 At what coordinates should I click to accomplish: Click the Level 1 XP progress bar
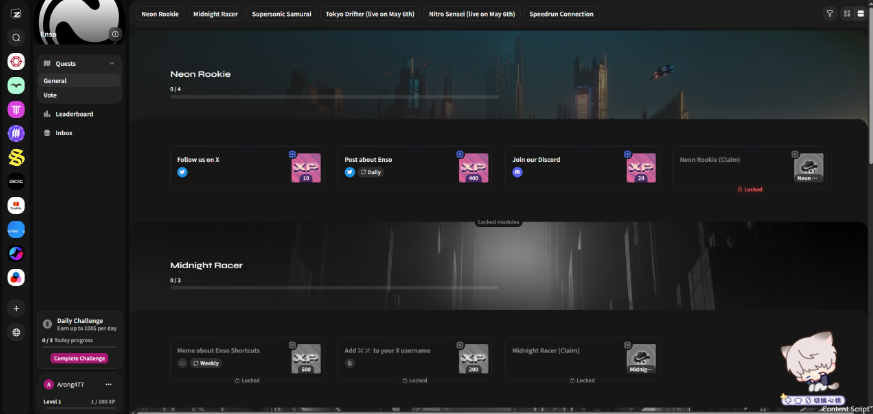[80, 408]
